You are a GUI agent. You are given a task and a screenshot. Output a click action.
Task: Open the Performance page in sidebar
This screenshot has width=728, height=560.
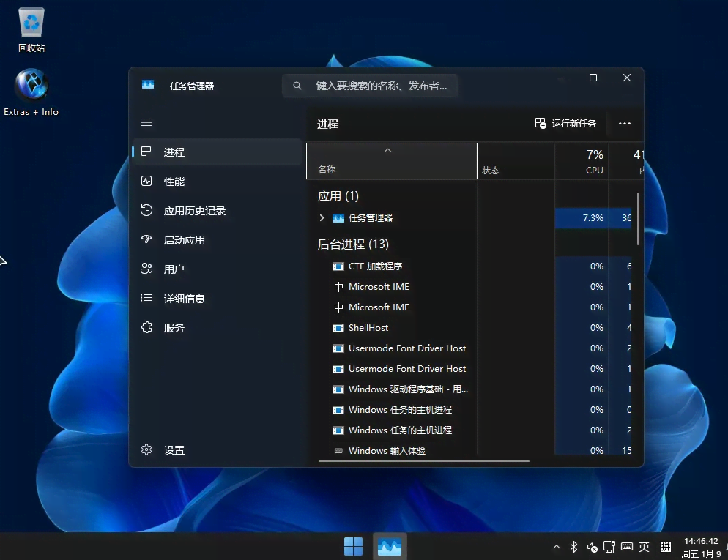[174, 182]
